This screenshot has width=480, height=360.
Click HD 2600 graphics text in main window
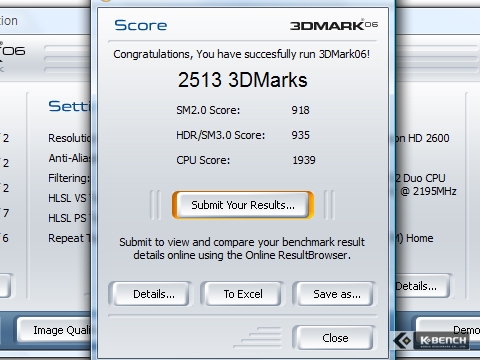(x=422, y=138)
